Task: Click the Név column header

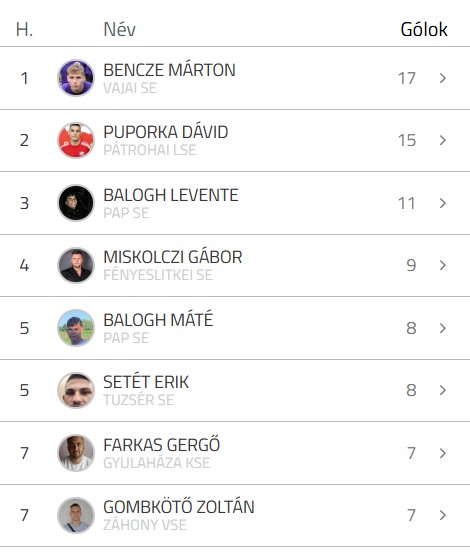Action: pyautogui.click(x=119, y=29)
